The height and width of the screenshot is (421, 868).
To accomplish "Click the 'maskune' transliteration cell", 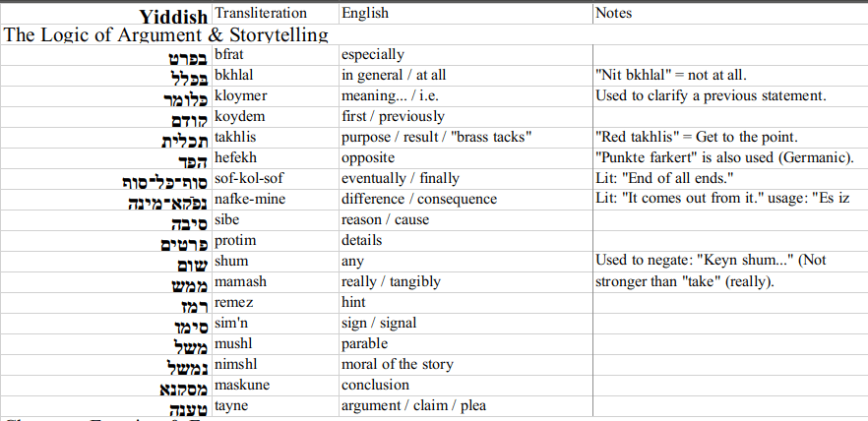I will [241, 385].
